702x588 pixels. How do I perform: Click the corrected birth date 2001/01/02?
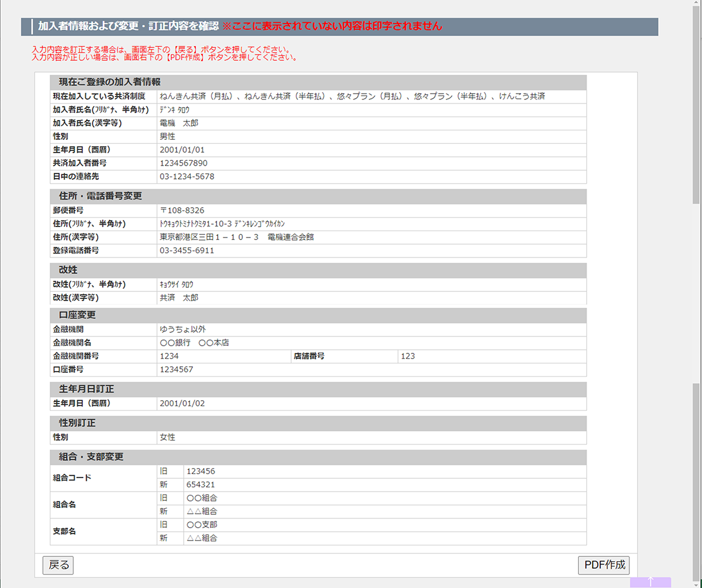click(x=182, y=404)
